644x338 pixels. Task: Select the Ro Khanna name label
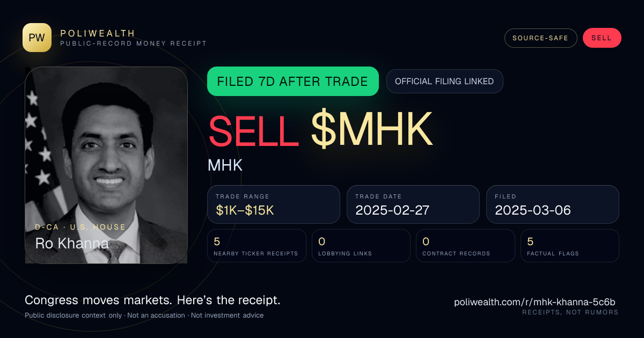72,244
